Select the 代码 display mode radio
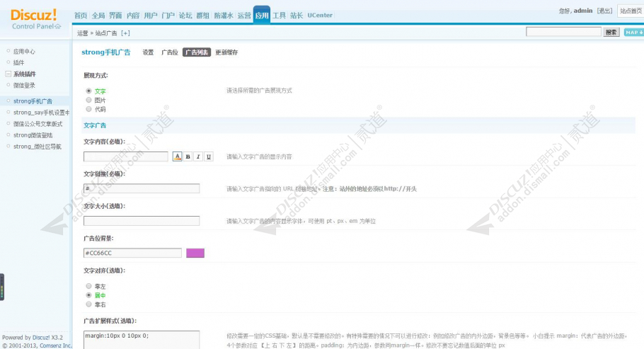 click(88, 109)
